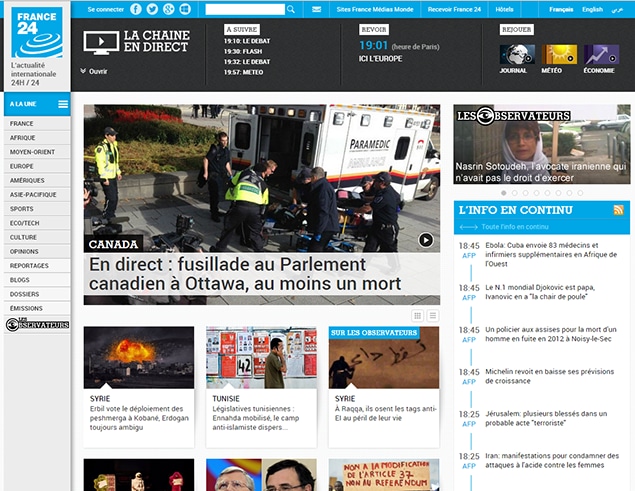Viewport: 635px width, 491px height.
Task: Open Michelin prévisions de croissance item
Action: click(x=550, y=376)
